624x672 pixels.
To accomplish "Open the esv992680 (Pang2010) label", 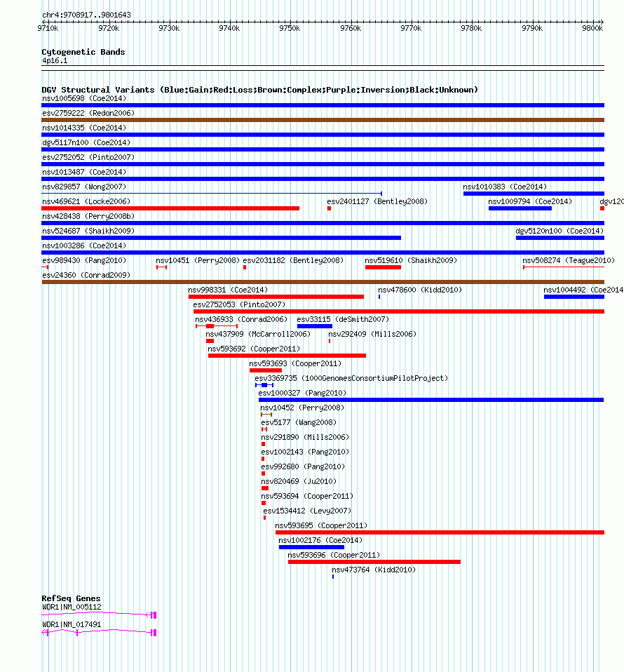I will (x=303, y=466).
